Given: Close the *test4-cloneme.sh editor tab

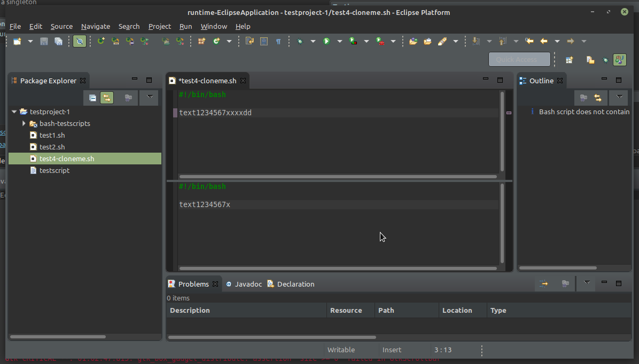Looking at the screenshot, I should point(243,81).
